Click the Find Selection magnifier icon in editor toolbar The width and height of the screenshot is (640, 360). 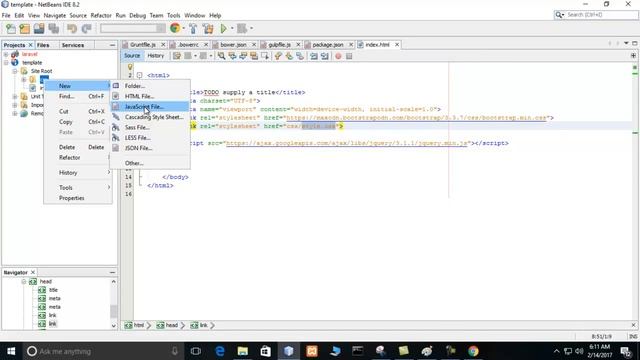coord(222,56)
